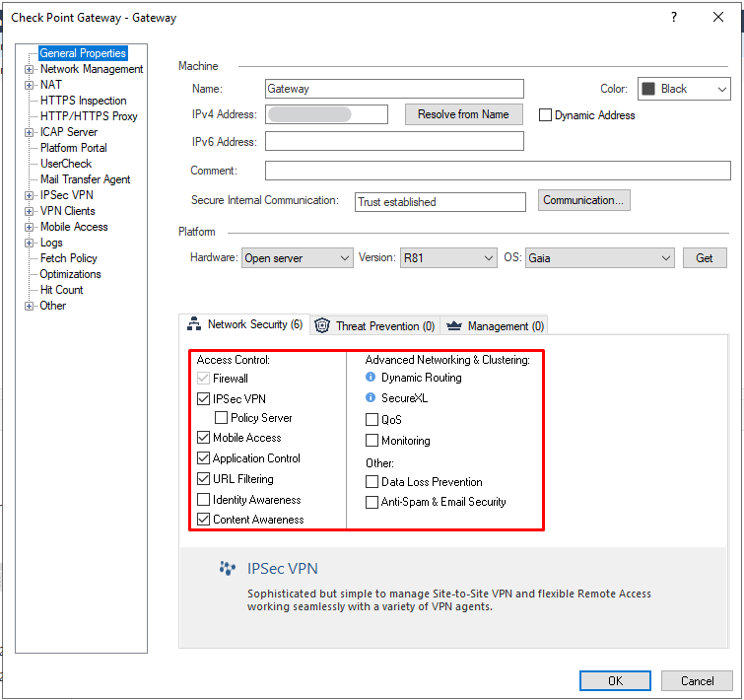The image size is (744, 700).
Task: Open the Hardware dropdown
Action: point(298,258)
